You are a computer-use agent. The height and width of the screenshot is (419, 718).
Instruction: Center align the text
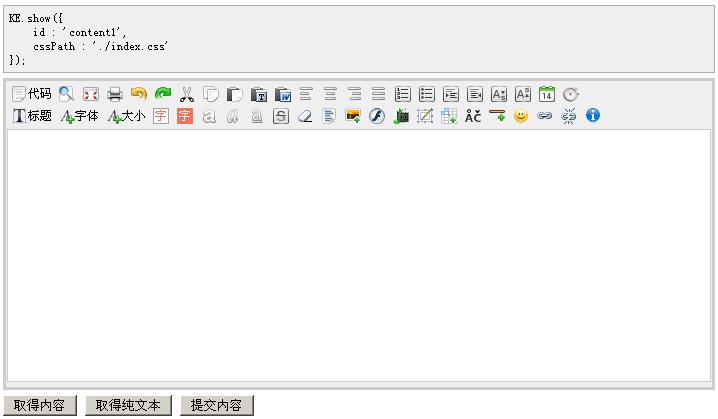tap(330, 94)
